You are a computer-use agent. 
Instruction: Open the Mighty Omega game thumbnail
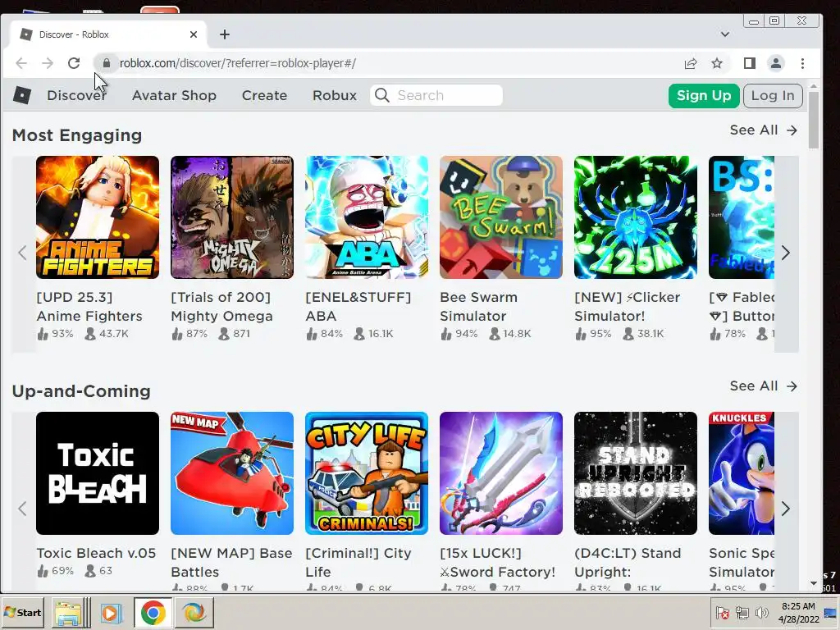[x=232, y=217]
